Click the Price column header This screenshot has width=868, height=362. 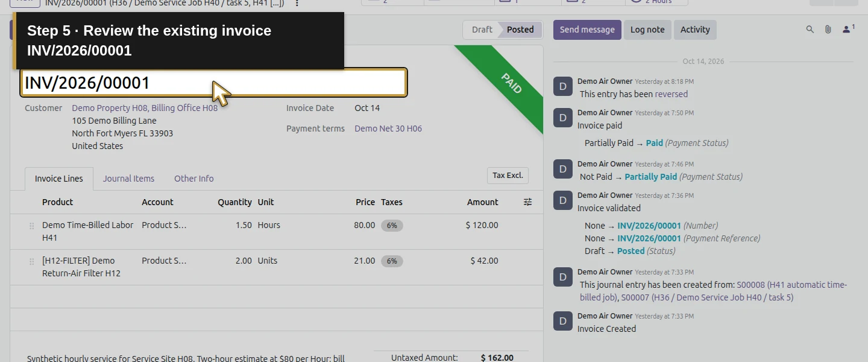(x=365, y=202)
